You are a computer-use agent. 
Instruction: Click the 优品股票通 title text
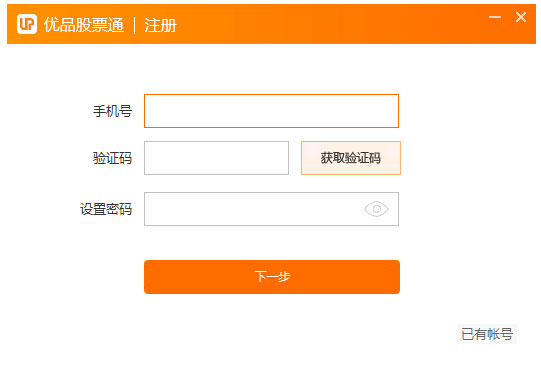tap(84, 25)
